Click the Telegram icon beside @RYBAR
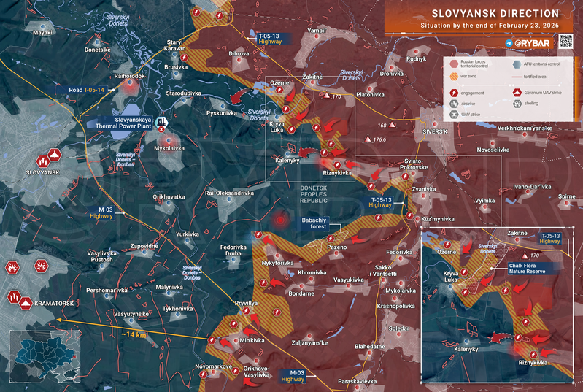Image resolution: width=583 pixels, height=392 pixels. (509, 44)
